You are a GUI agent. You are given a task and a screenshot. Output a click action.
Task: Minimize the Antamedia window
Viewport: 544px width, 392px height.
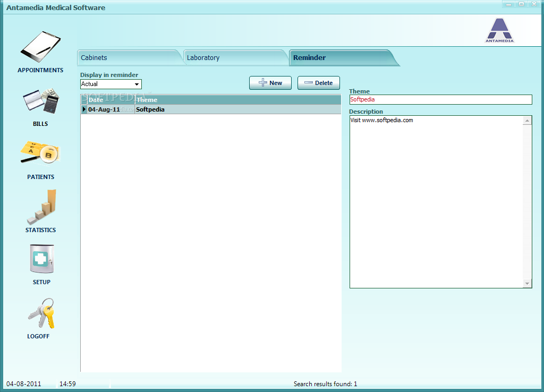click(508, 4)
